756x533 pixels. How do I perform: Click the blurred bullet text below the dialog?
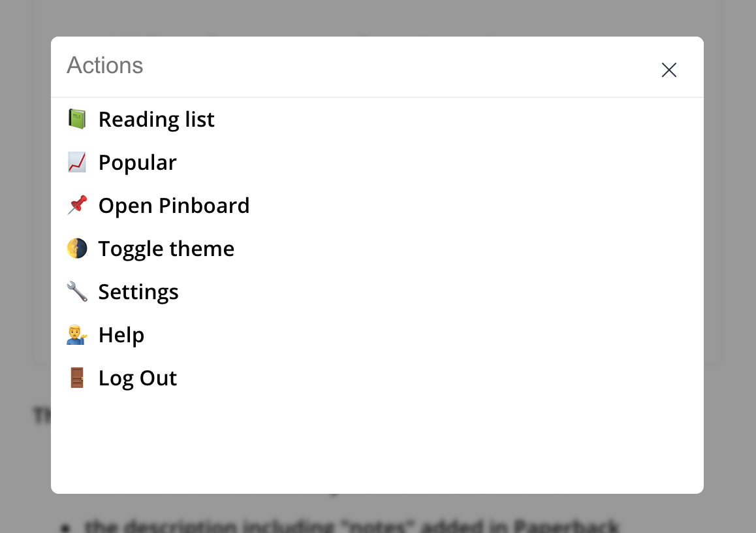coord(352,525)
